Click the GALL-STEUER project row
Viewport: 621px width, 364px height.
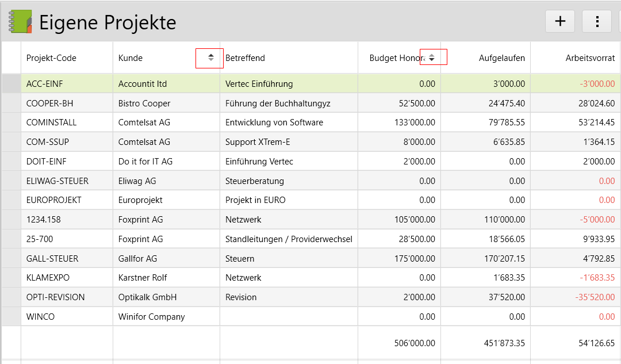52,259
